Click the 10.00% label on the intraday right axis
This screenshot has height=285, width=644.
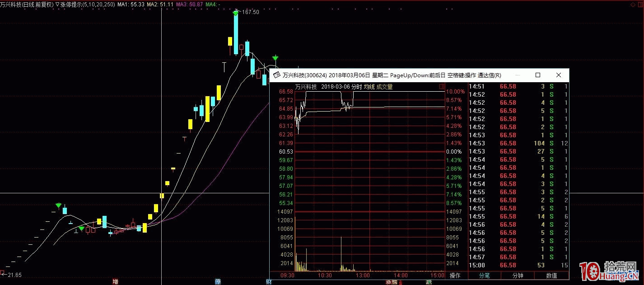[455, 91]
